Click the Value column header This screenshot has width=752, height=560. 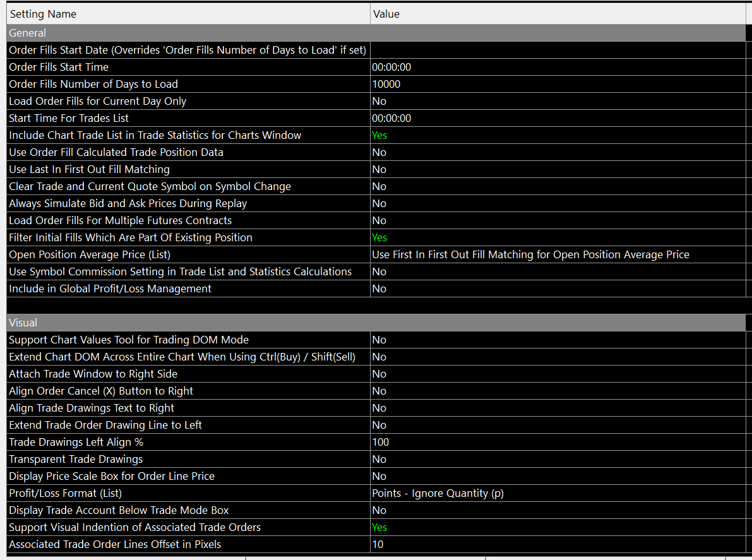[558, 14]
